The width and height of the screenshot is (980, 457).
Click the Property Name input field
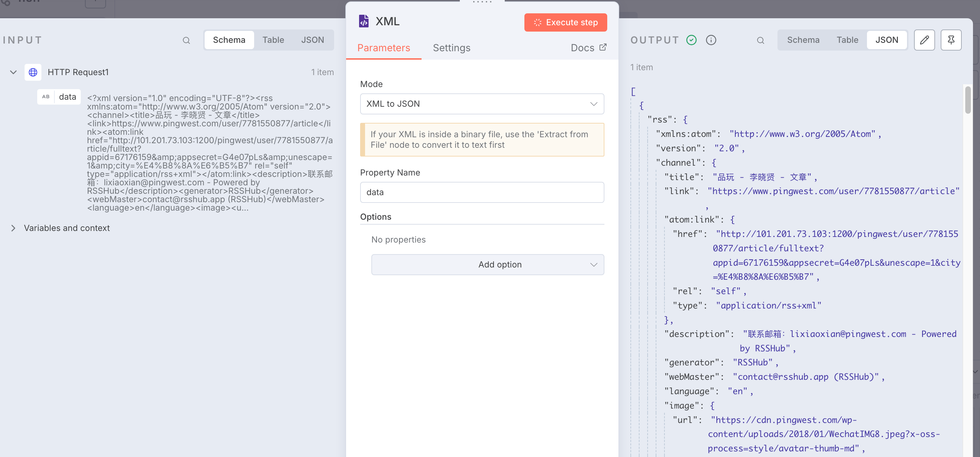pyautogui.click(x=482, y=192)
